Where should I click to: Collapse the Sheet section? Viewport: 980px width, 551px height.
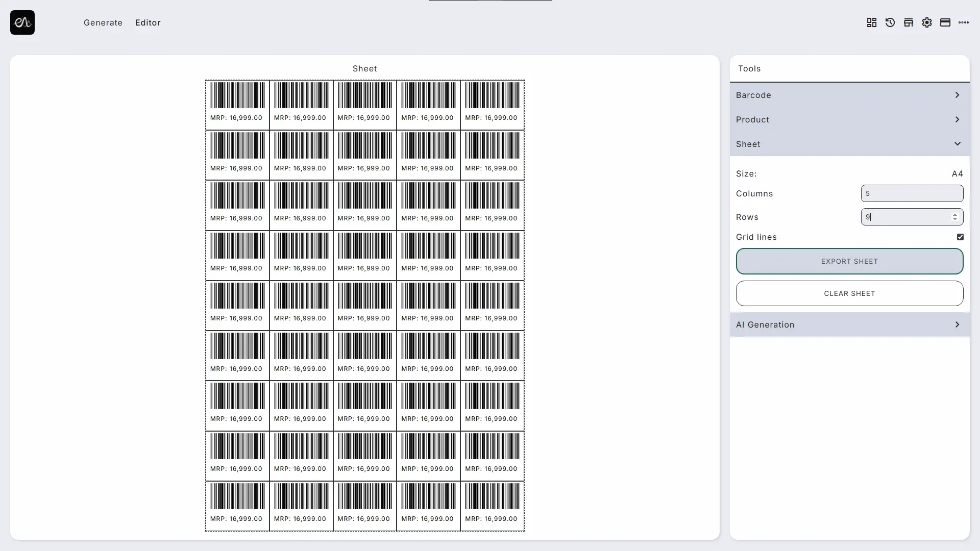[849, 144]
